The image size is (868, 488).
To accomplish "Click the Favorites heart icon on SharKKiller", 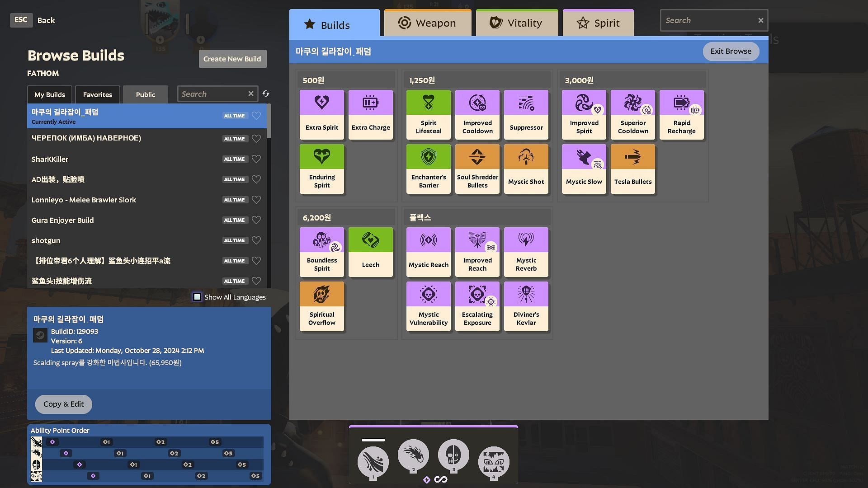I will (x=256, y=159).
